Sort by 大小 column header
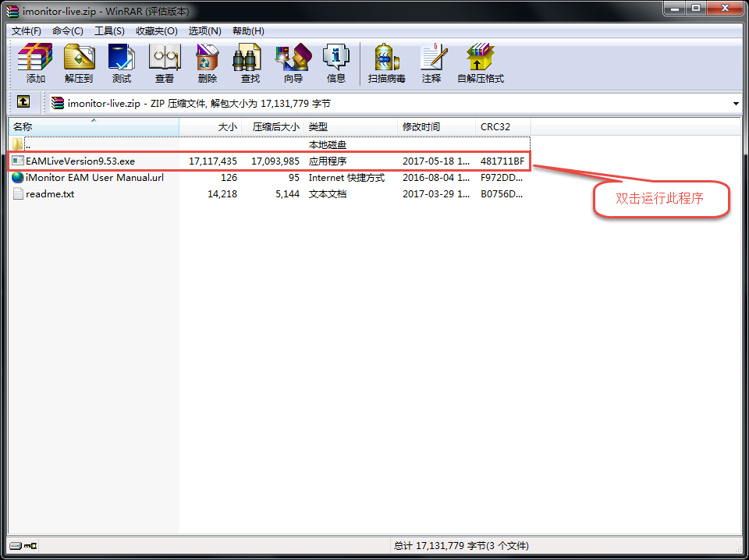 click(210, 127)
